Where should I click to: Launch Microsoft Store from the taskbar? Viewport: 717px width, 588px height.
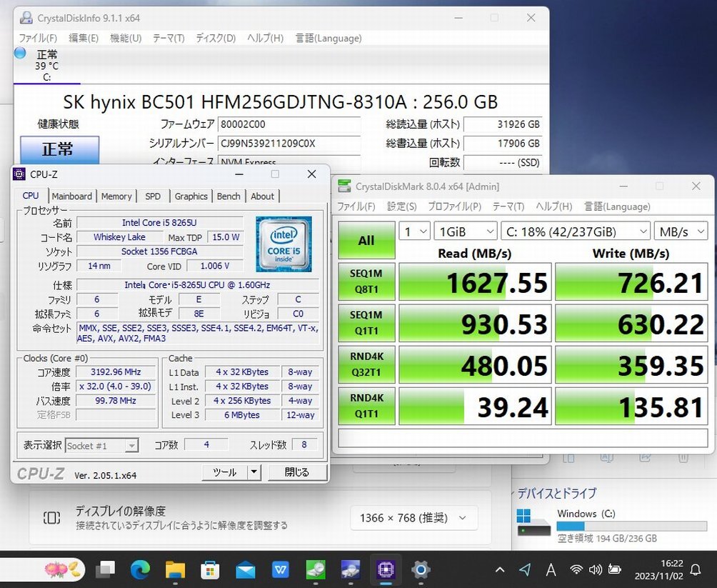(210, 569)
